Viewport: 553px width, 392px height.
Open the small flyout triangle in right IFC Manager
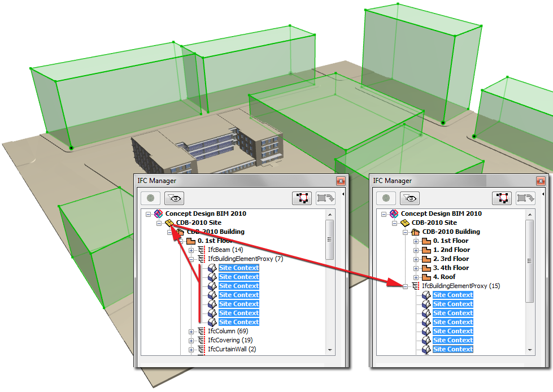point(543,194)
